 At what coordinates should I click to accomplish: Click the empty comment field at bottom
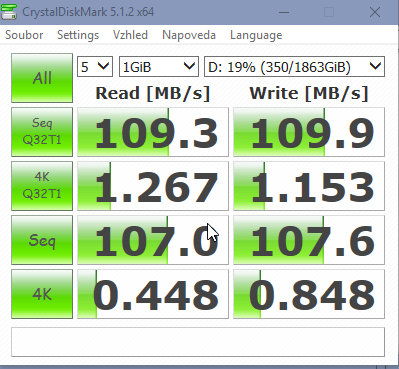coord(198,342)
